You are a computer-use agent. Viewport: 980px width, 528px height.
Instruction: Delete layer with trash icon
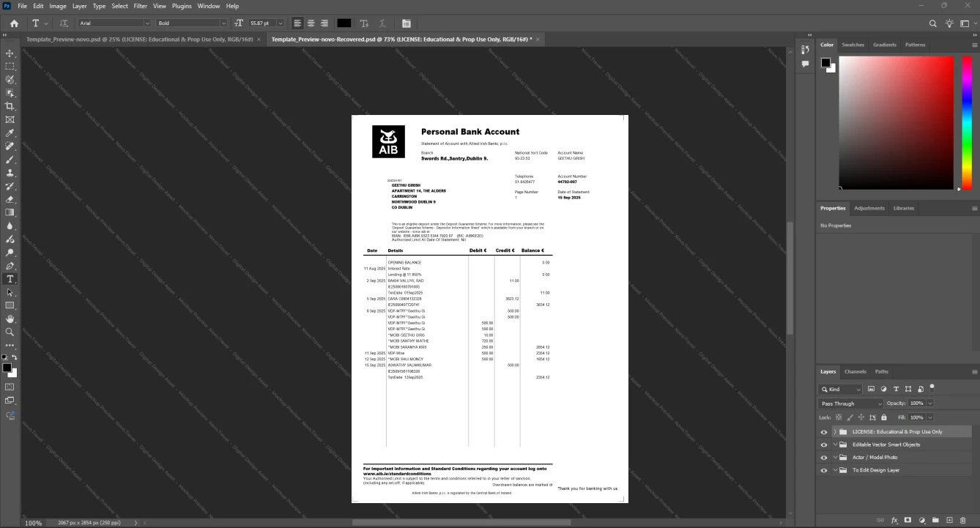click(x=964, y=520)
